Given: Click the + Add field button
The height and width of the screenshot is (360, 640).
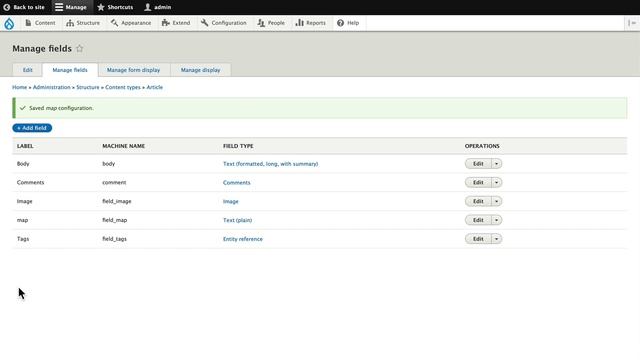Looking at the screenshot, I should 32,128.
